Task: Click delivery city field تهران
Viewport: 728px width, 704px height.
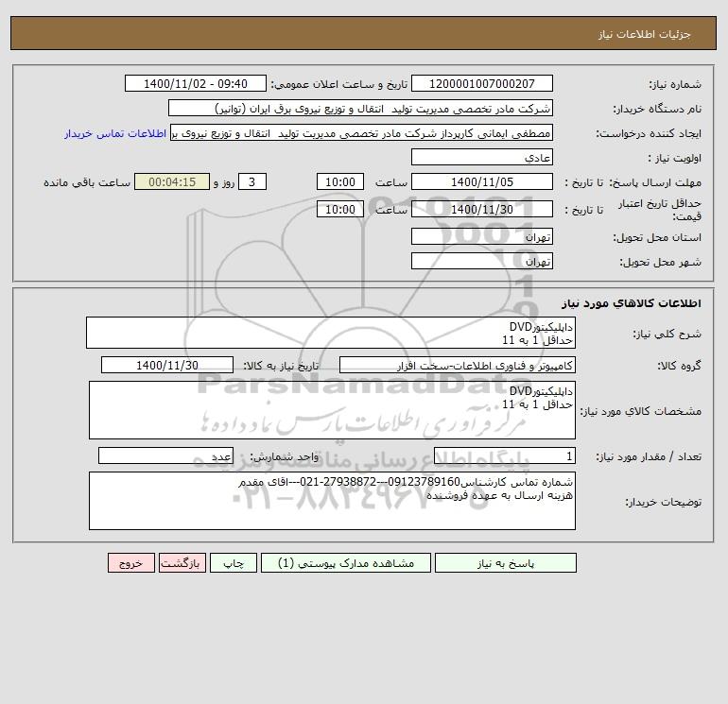Action: click(482, 261)
